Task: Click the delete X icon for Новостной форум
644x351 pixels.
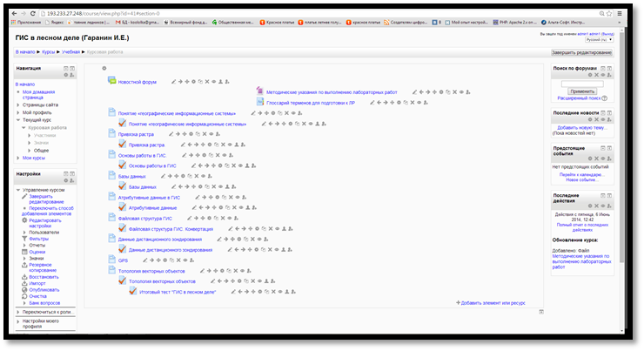Action: pyautogui.click(x=207, y=82)
